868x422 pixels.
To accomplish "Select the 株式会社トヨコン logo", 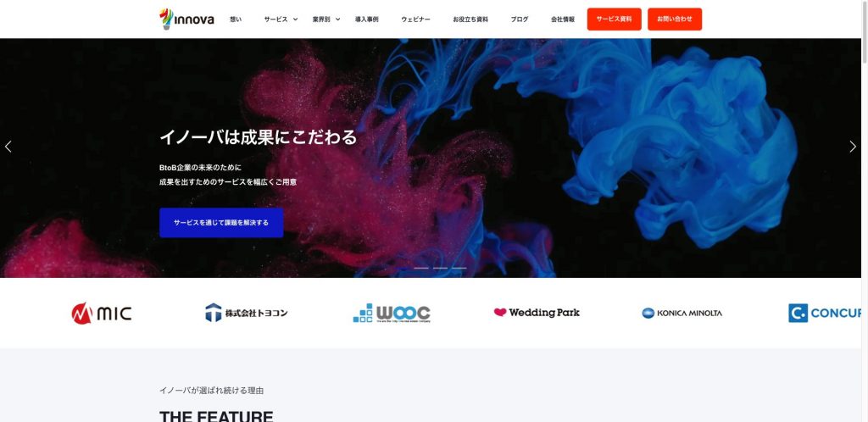I will coord(247,313).
